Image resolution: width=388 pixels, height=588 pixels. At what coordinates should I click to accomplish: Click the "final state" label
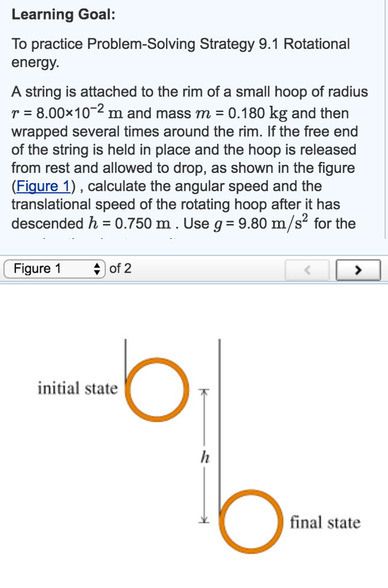(325, 523)
